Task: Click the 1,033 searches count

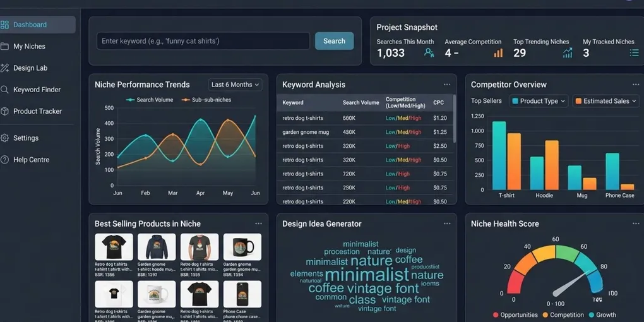Action: pos(391,53)
